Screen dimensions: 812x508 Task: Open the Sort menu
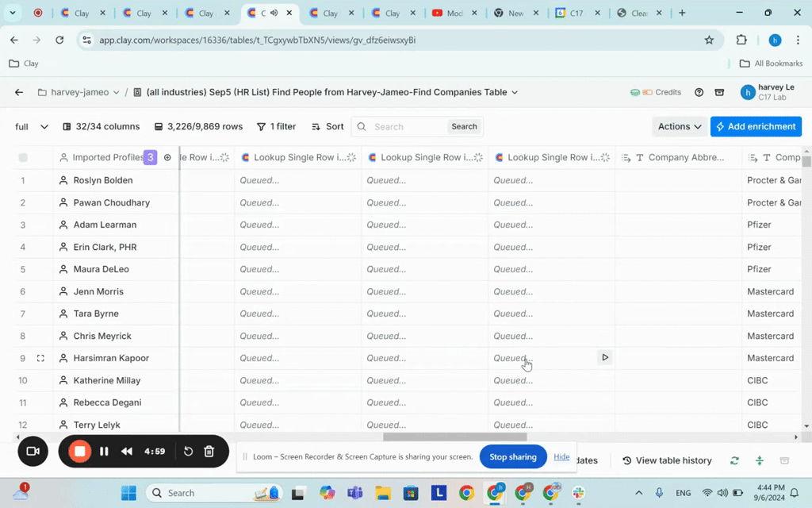327,126
